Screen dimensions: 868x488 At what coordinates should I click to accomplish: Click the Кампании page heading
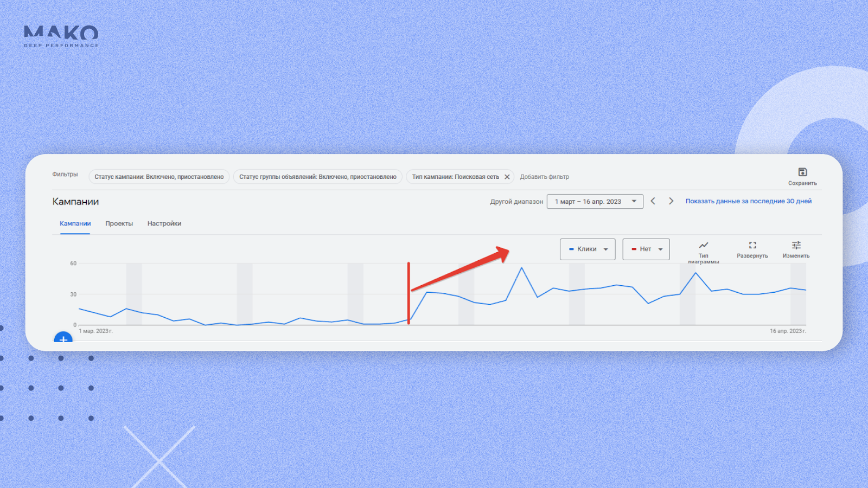(75, 201)
